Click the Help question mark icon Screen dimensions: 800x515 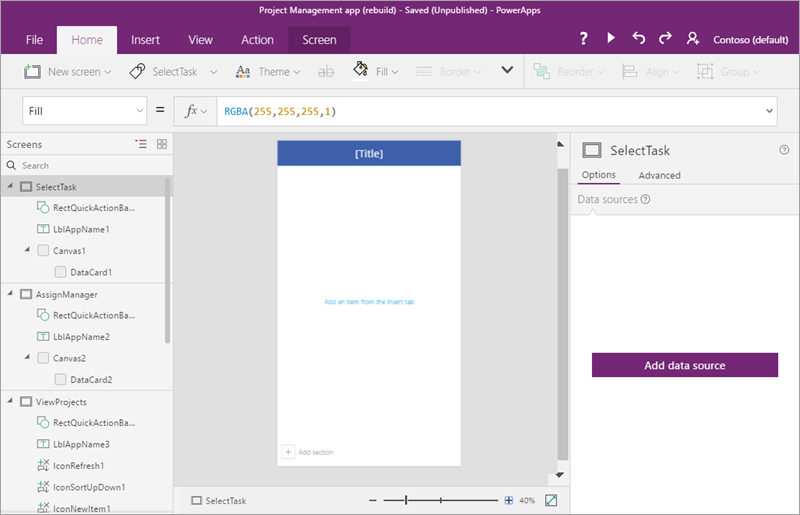tap(584, 39)
